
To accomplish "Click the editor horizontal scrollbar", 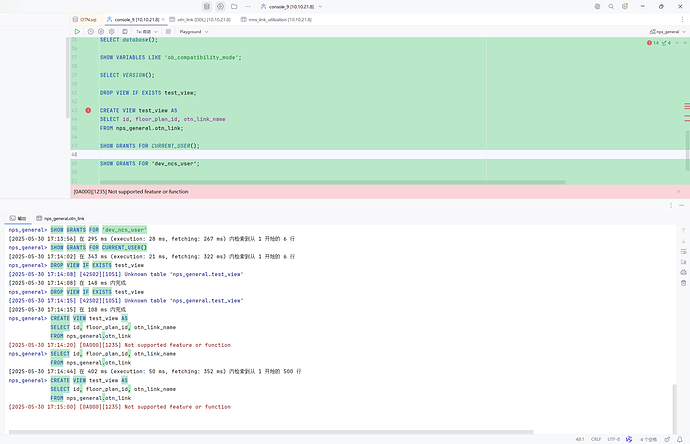I will tap(333, 182).
